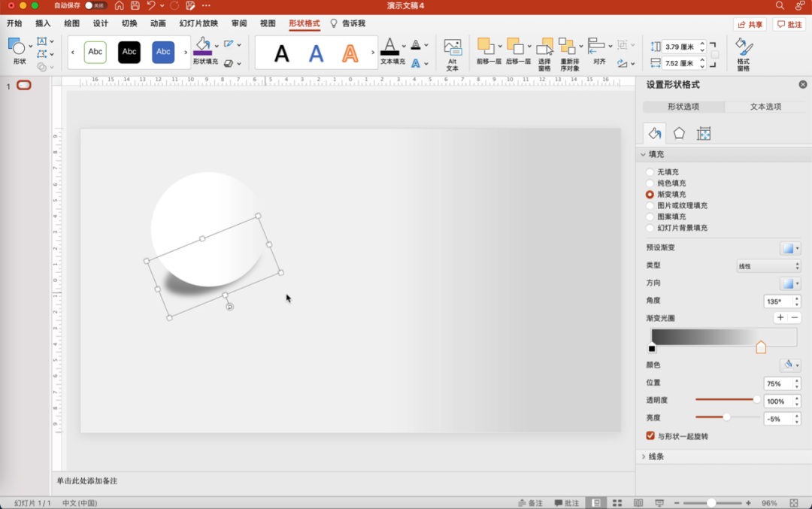This screenshot has width=812, height=509.
Task: Select the 无填充 (No fill) radio button
Action: (x=650, y=172)
